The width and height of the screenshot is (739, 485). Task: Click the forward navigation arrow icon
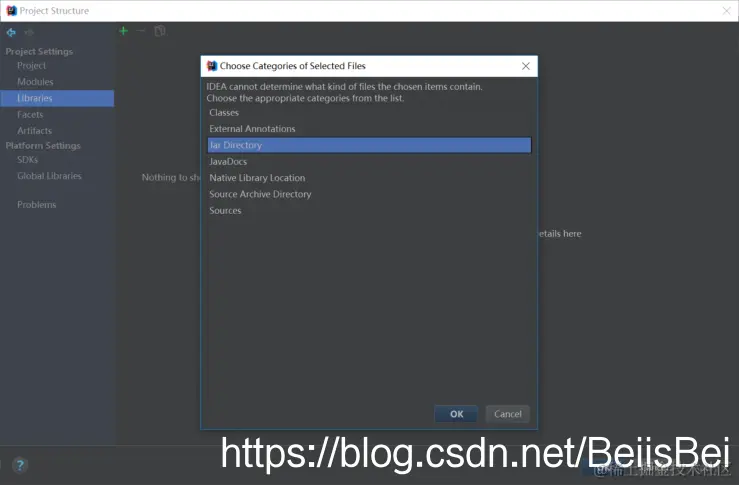point(29,33)
